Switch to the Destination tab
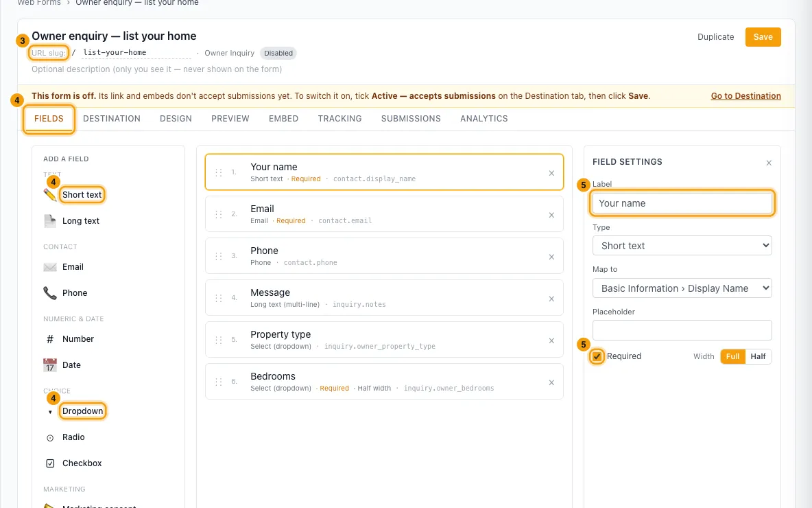The width and height of the screenshot is (812, 508). pyautogui.click(x=111, y=119)
